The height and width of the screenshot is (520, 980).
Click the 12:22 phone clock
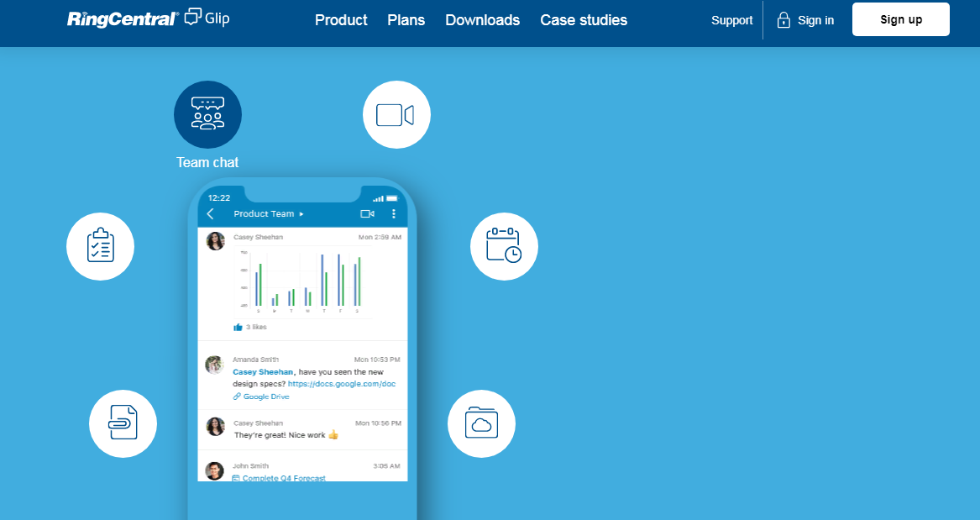pos(218,198)
